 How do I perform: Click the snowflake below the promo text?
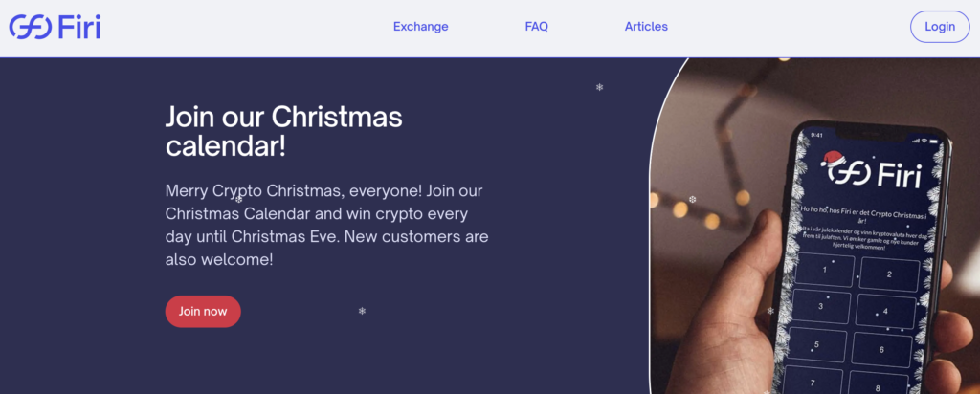pos(362,311)
